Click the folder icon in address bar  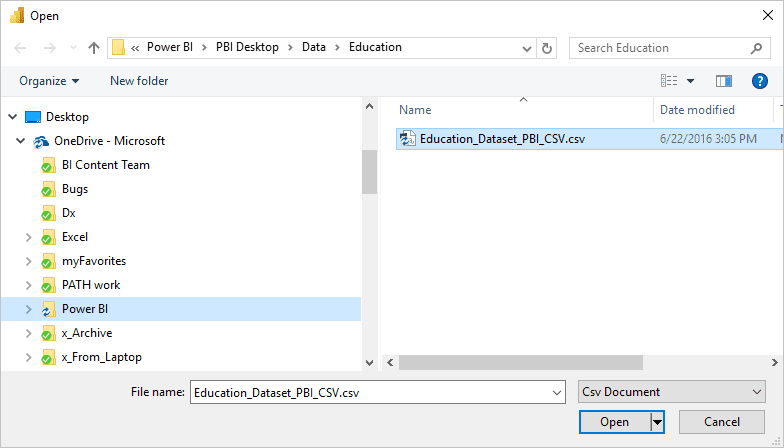(118, 48)
